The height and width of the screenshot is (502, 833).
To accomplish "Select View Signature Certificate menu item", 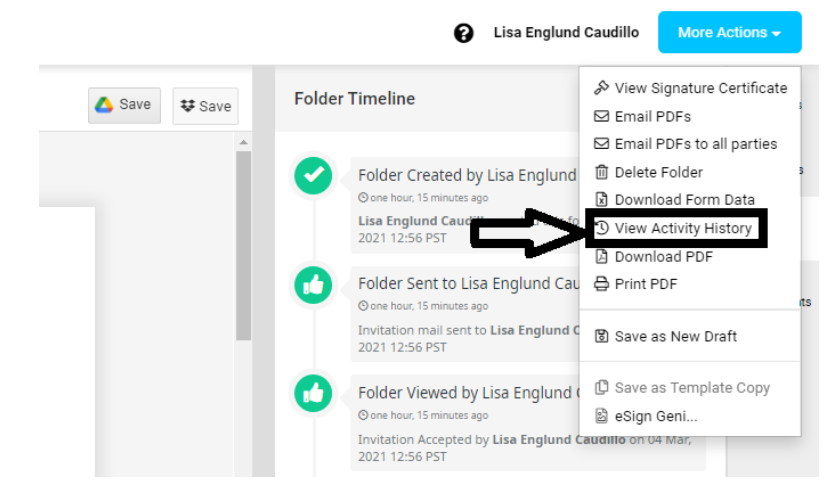I will click(690, 88).
